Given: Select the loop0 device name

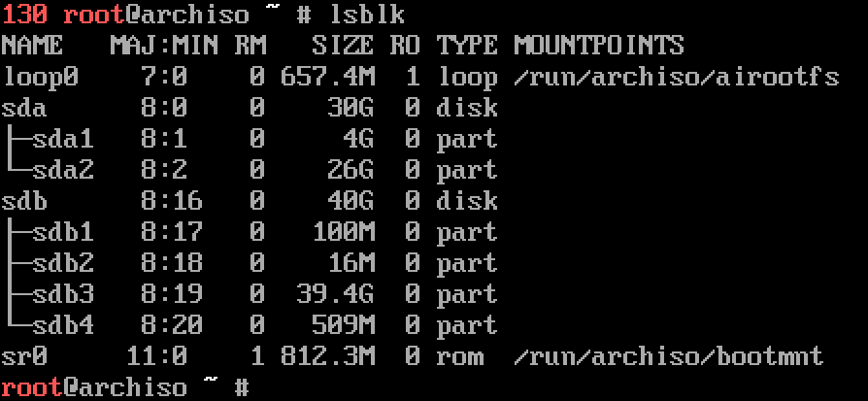Looking at the screenshot, I should pos(40,77).
